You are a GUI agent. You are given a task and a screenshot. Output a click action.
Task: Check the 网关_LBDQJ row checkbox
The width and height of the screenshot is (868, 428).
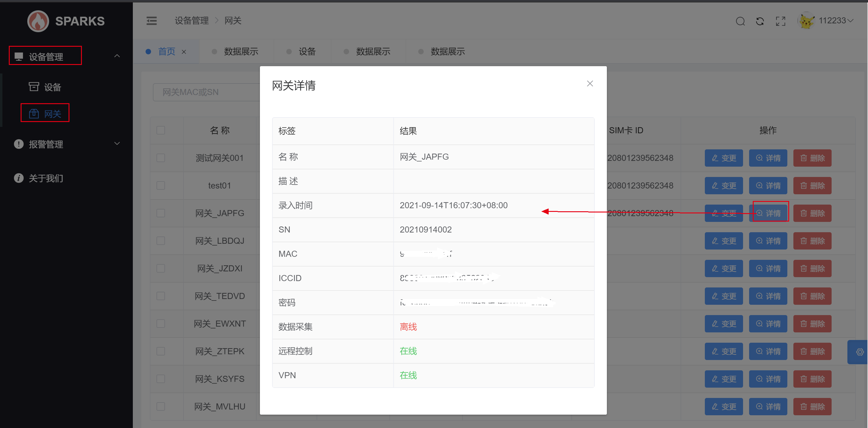point(161,240)
